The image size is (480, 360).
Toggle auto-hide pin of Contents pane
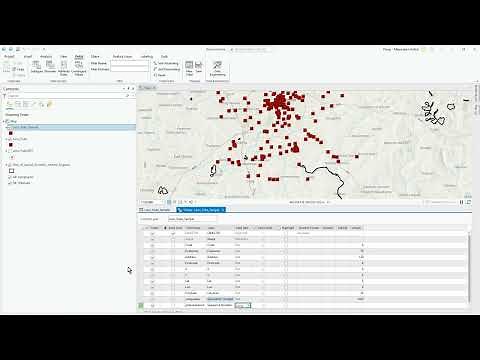point(129,89)
